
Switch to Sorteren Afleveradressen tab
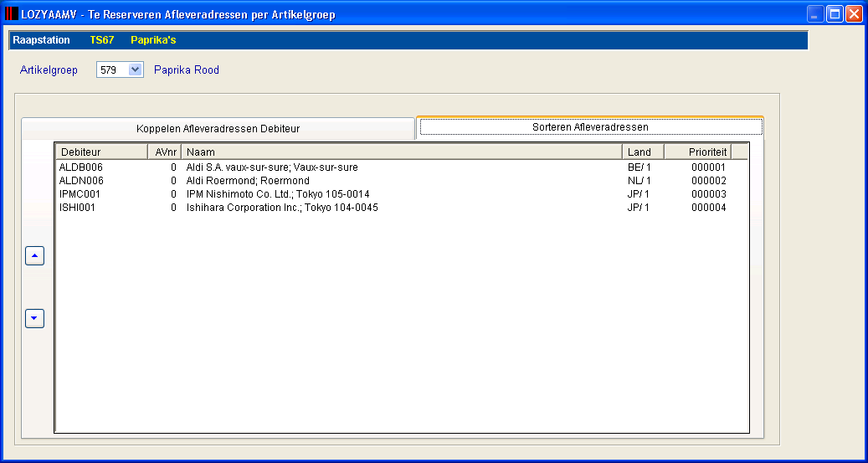(x=591, y=126)
